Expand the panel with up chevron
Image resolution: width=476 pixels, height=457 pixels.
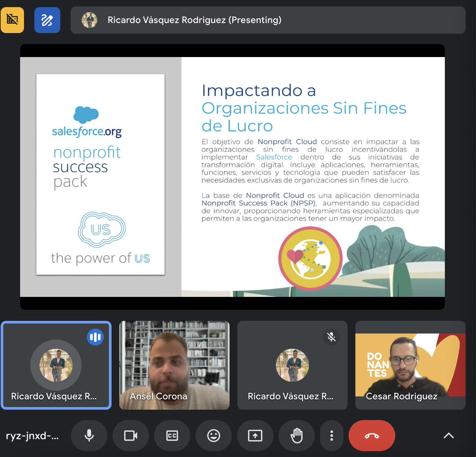(449, 436)
